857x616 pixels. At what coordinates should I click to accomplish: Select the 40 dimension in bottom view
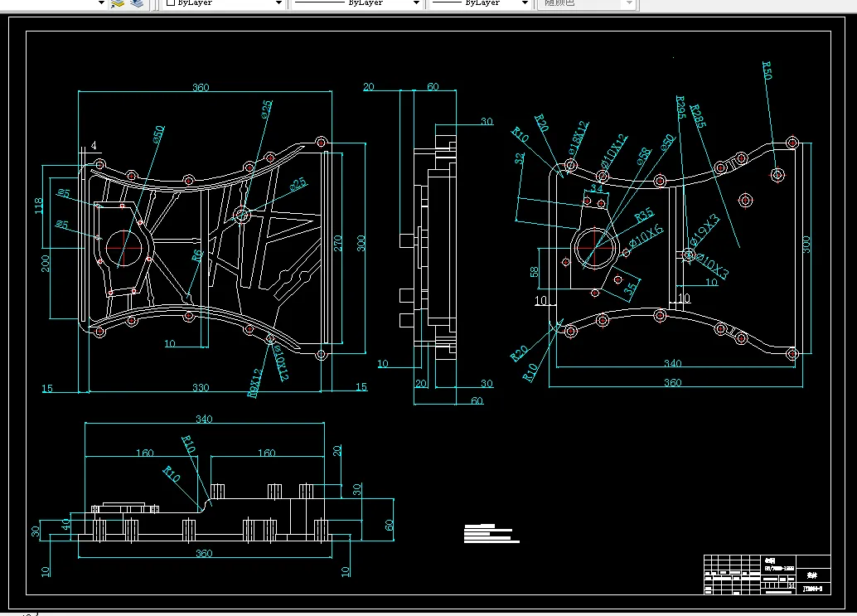(x=66, y=525)
